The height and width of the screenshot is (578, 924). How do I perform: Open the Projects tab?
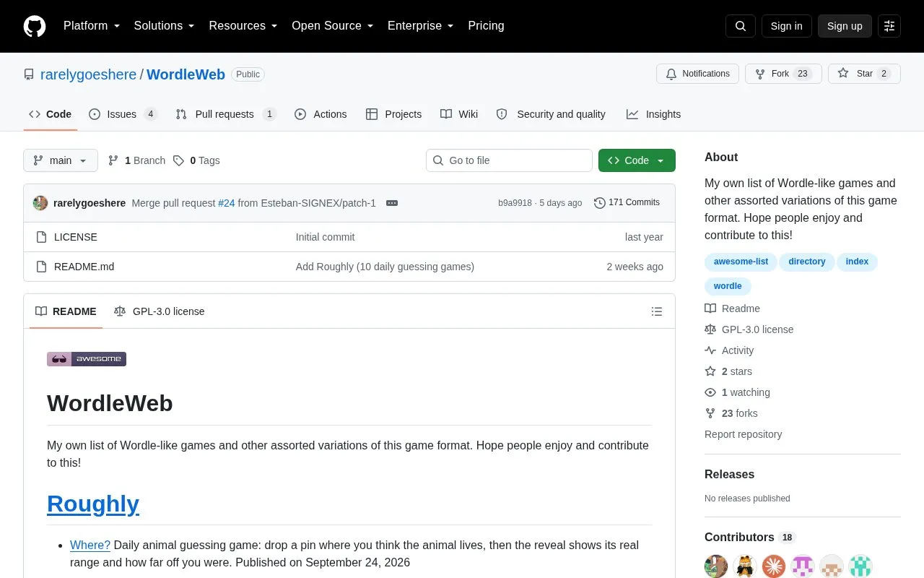coord(393,114)
